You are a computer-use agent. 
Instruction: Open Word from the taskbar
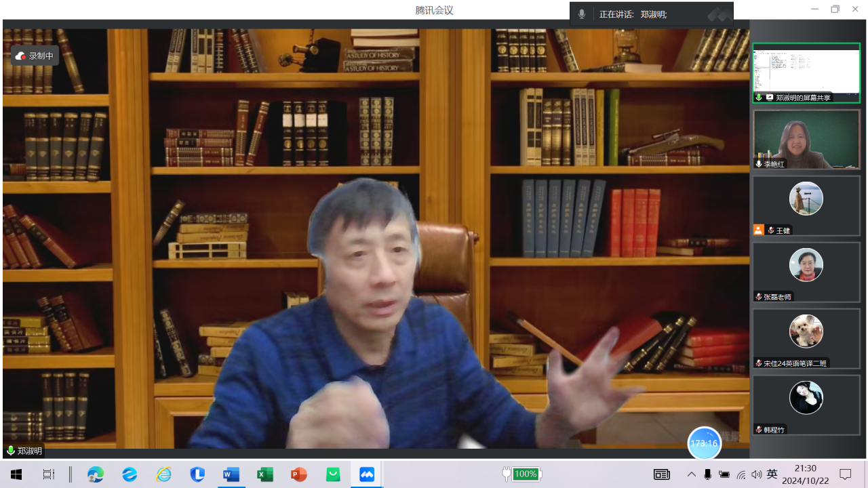[231, 474]
